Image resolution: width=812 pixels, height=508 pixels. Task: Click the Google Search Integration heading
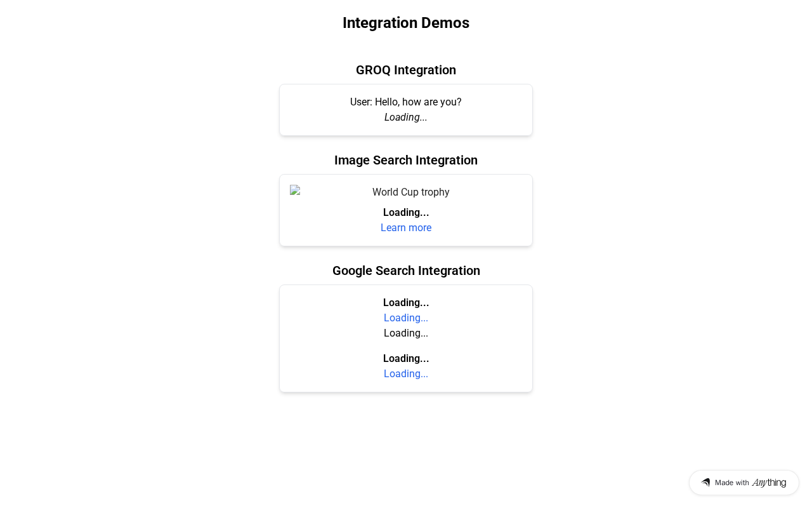406,271
